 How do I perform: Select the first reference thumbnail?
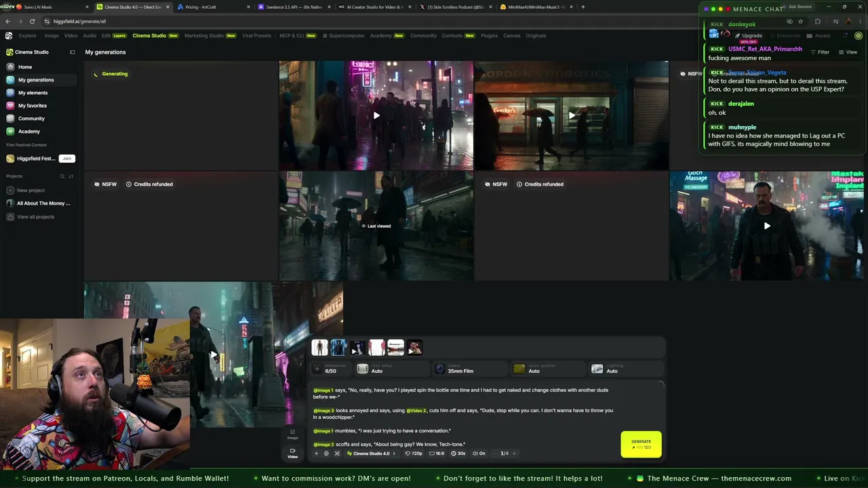(319, 348)
